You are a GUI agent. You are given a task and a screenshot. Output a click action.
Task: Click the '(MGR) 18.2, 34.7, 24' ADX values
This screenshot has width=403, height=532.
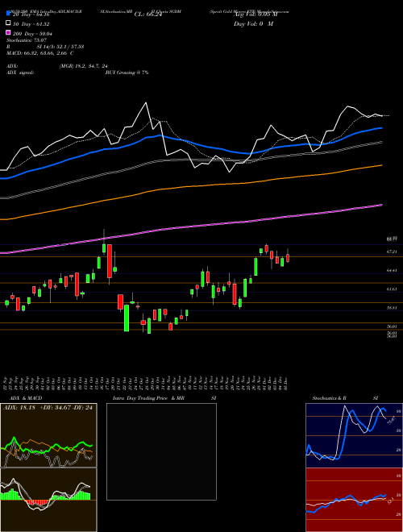click(83, 66)
